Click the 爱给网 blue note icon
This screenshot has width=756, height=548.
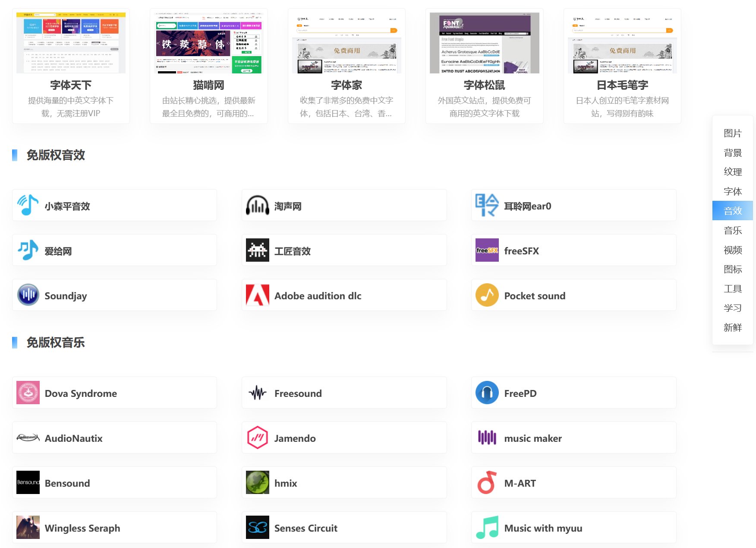(x=28, y=250)
